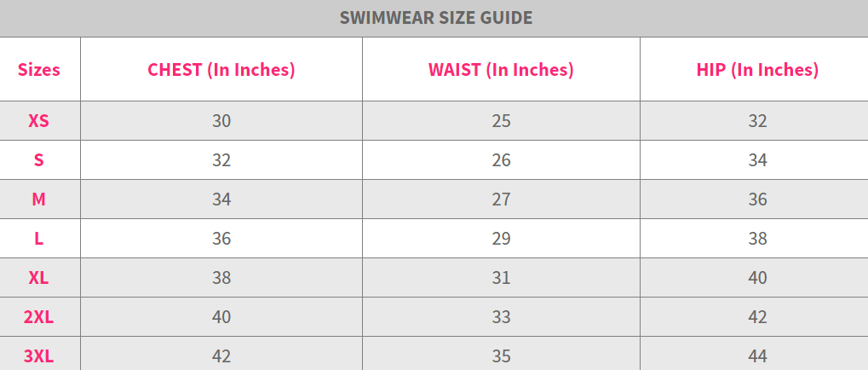Click waist value 26 for size S

pos(501,159)
